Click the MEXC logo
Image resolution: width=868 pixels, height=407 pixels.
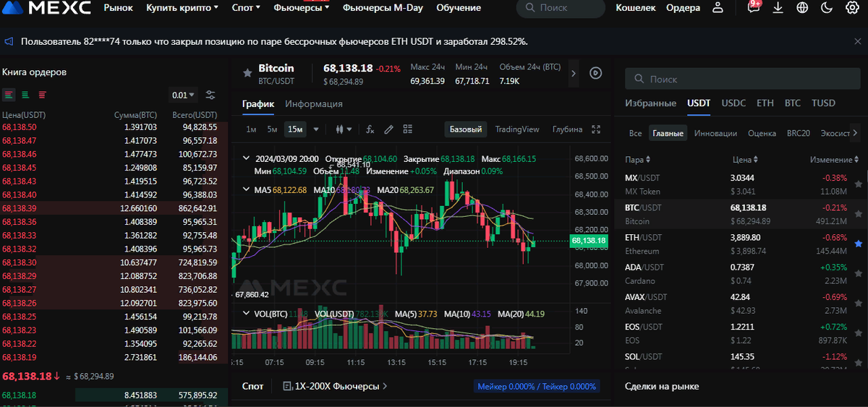click(x=48, y=8)
